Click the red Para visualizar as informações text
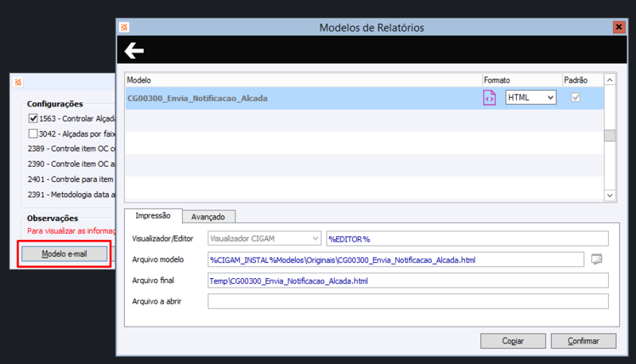 point(72,230)
